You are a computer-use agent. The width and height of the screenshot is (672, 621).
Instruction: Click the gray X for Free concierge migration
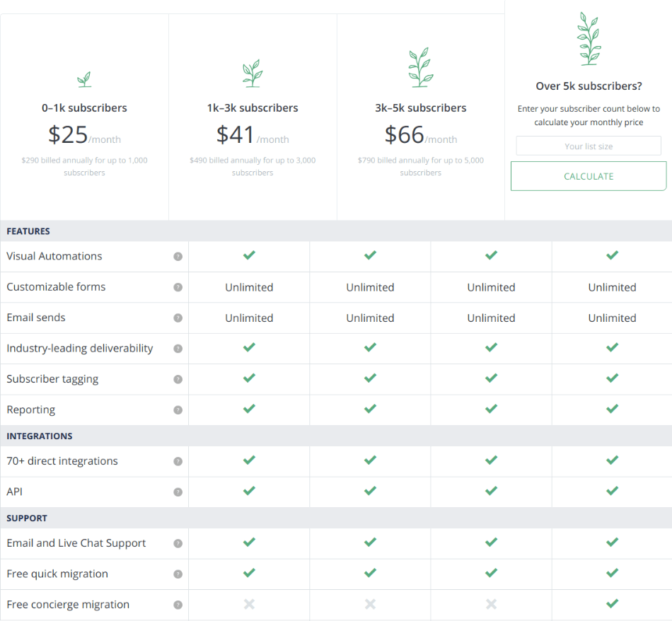pos(248,604)
